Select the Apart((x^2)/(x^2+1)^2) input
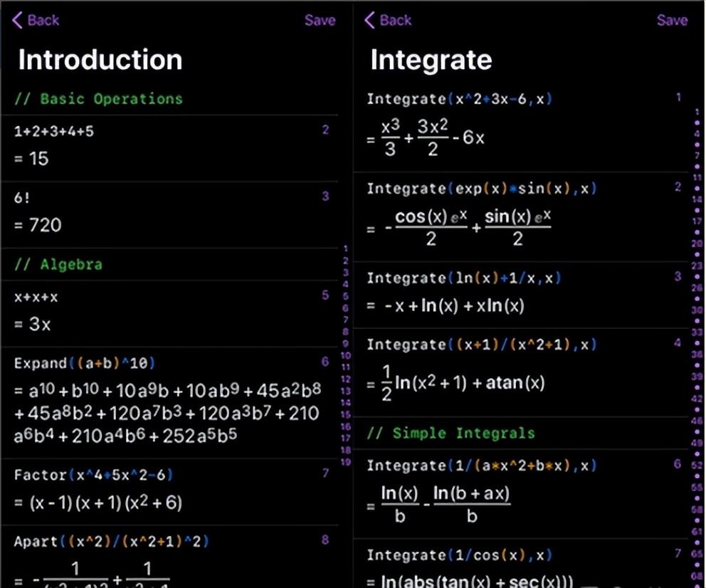The width and height of the screenshot is (706, 588). [111, 542]
